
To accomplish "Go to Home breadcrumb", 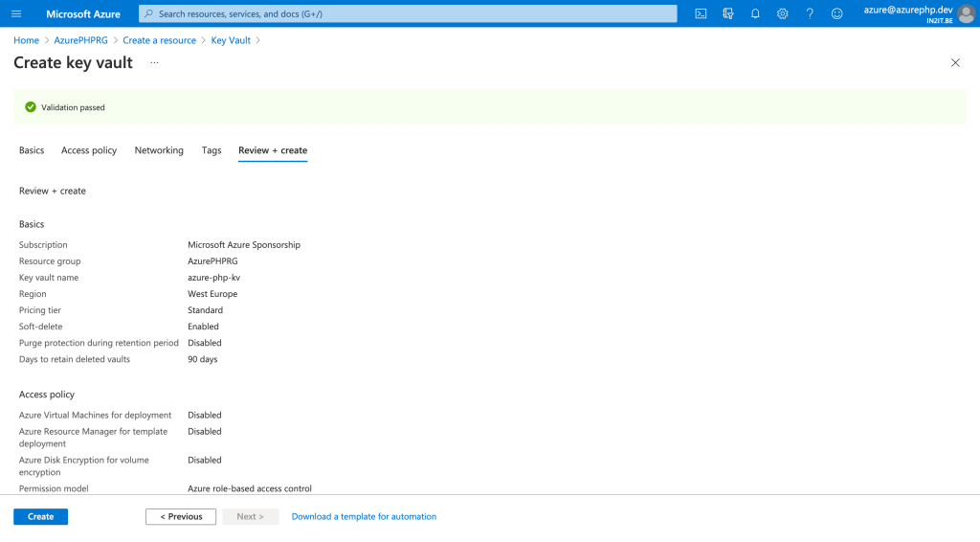I will 26,40.
